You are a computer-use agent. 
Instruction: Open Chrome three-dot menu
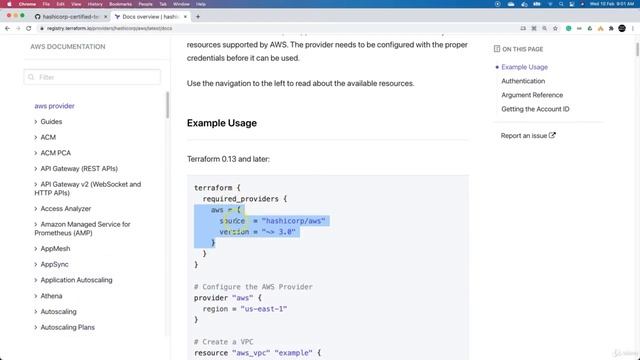click(x=633, y=29)
